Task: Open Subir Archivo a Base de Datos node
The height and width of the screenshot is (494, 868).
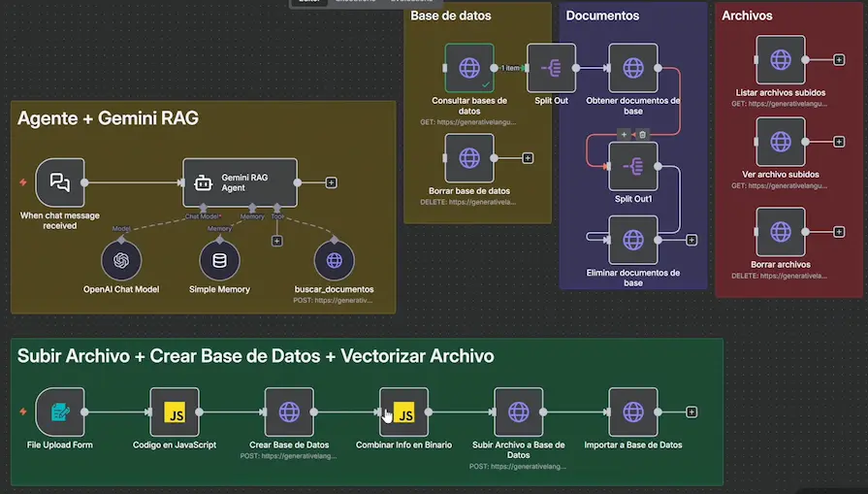Action: [x=518, y=412]
